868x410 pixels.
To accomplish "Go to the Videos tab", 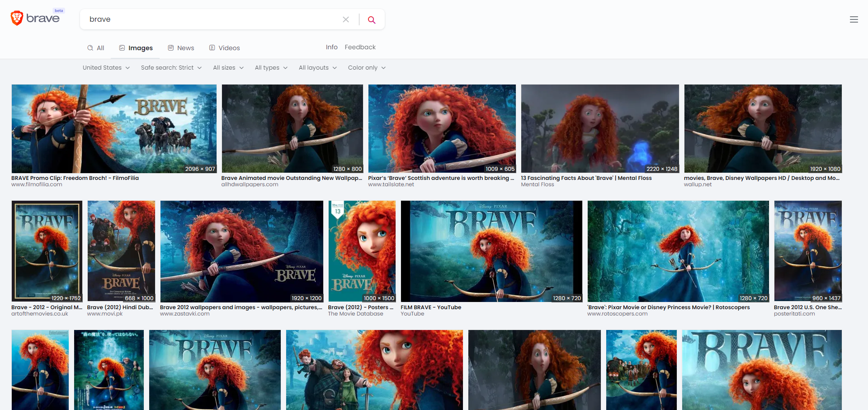I will pos(225,48).
